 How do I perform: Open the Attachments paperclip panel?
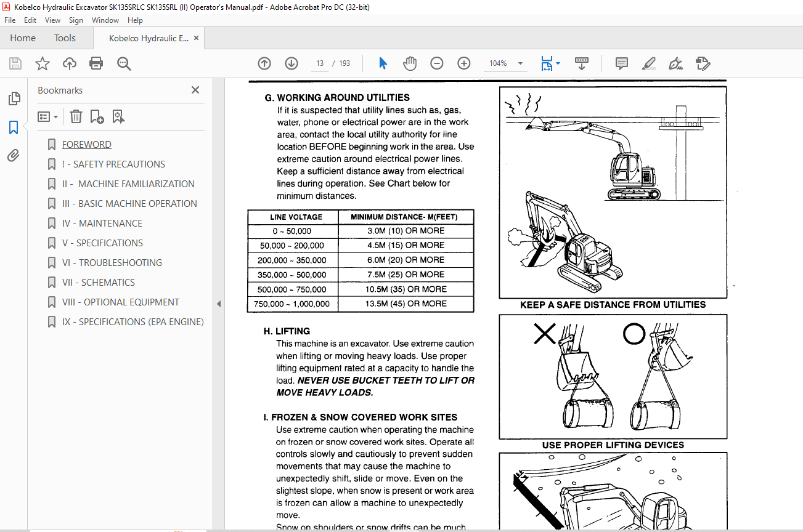pyautogui.click(x=14, y=156)
